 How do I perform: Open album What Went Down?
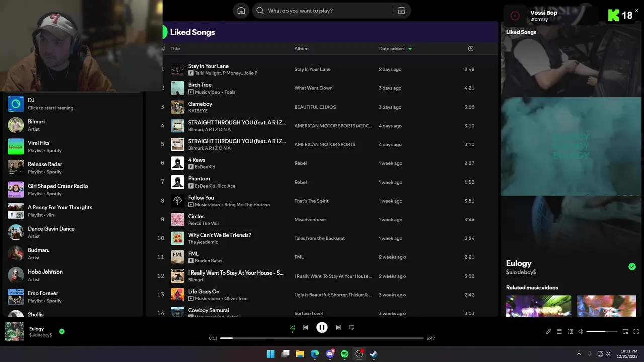point(313,88)
